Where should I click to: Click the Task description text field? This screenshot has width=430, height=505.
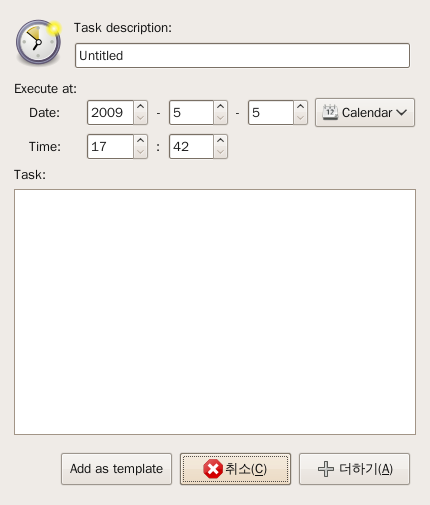click(242, 55)
